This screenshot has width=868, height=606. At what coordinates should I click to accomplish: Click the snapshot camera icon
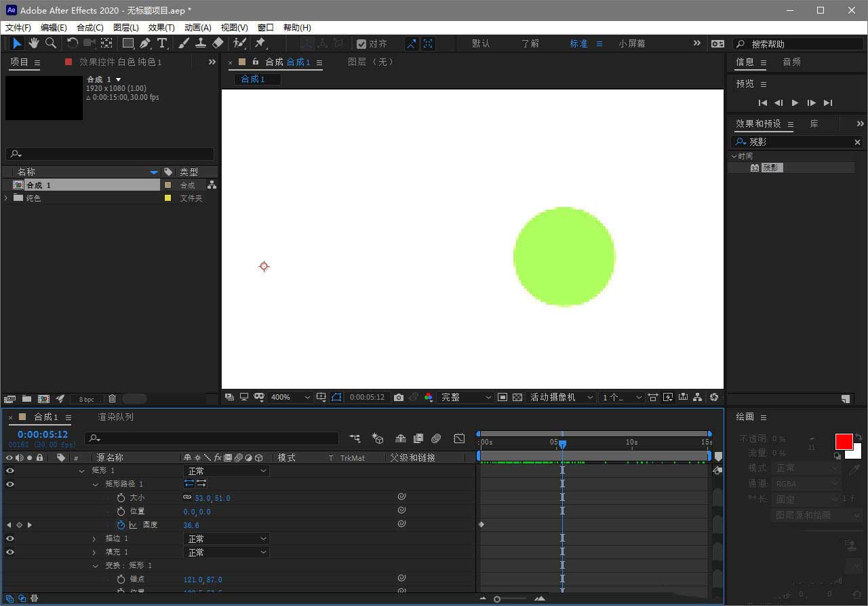click(399, 398)
